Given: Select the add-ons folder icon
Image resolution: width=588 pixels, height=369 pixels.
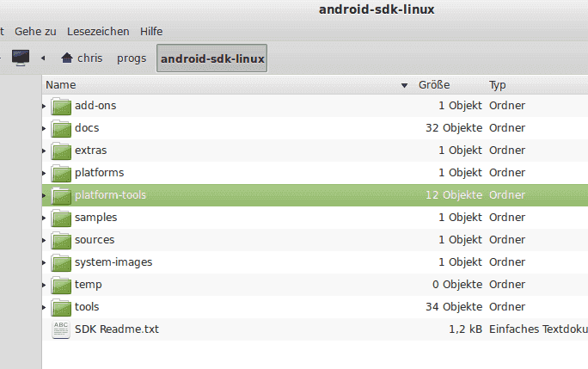Looking at the screenshot, I should pyautogui.click(x=61, y=106).
